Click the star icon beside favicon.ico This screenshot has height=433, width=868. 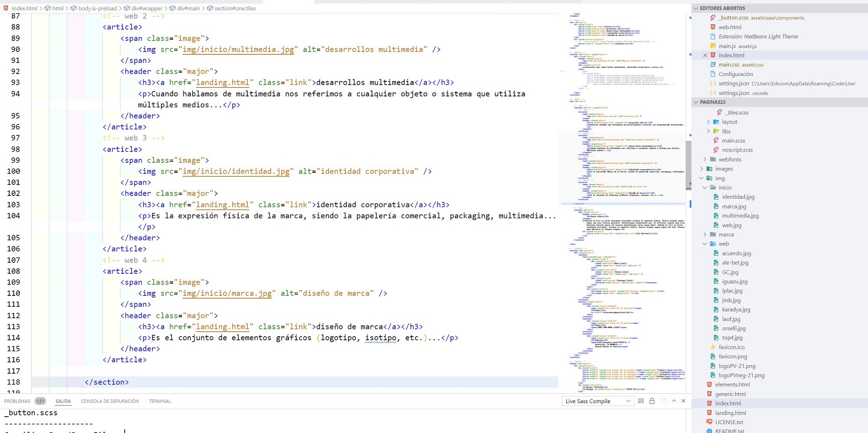tap(712, 347)
